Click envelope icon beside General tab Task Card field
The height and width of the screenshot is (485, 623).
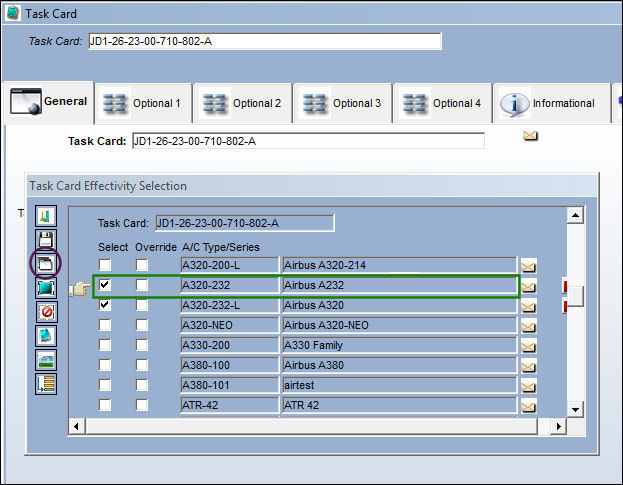pyautogui.click(x=530, y=136)
